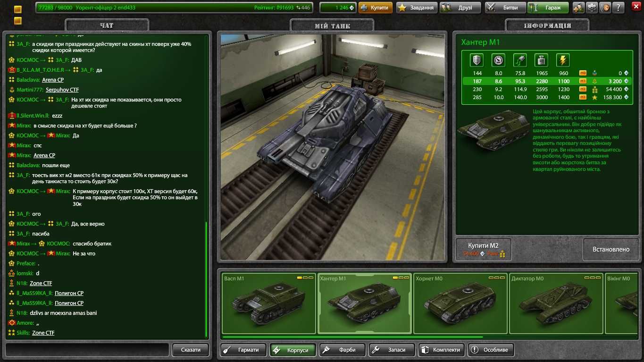Viewport: 644px width, 362px height.
Task: Click the Сказати chat send button
Action: tap(190, 350)
